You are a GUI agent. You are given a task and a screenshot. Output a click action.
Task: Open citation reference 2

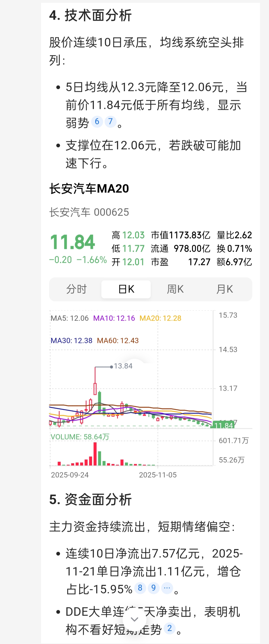pyautogui.click(x=170, y=628)
